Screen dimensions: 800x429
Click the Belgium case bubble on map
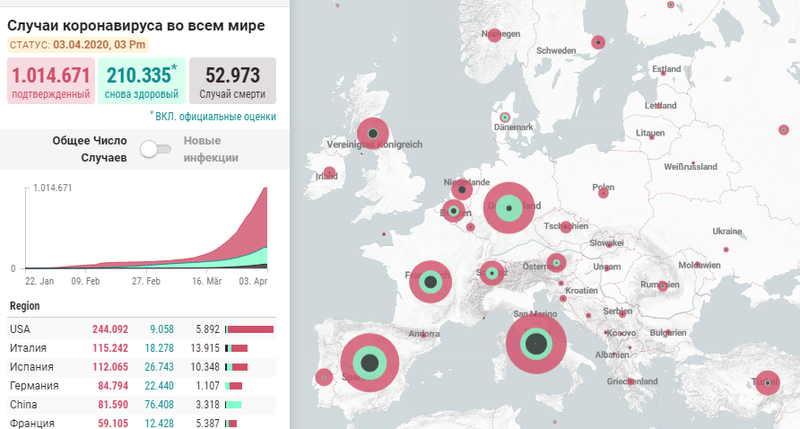coord(454,211)
